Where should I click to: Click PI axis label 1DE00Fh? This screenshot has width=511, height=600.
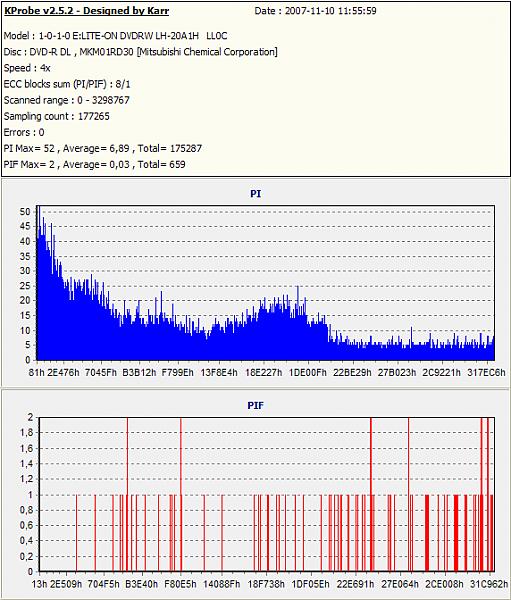[x=308, y=372]
